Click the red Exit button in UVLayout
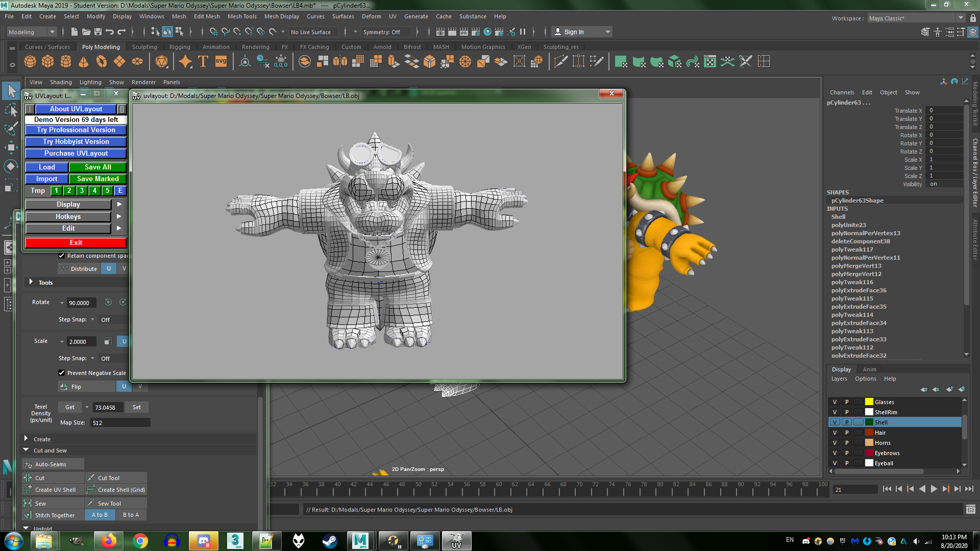 pos(76,243)
